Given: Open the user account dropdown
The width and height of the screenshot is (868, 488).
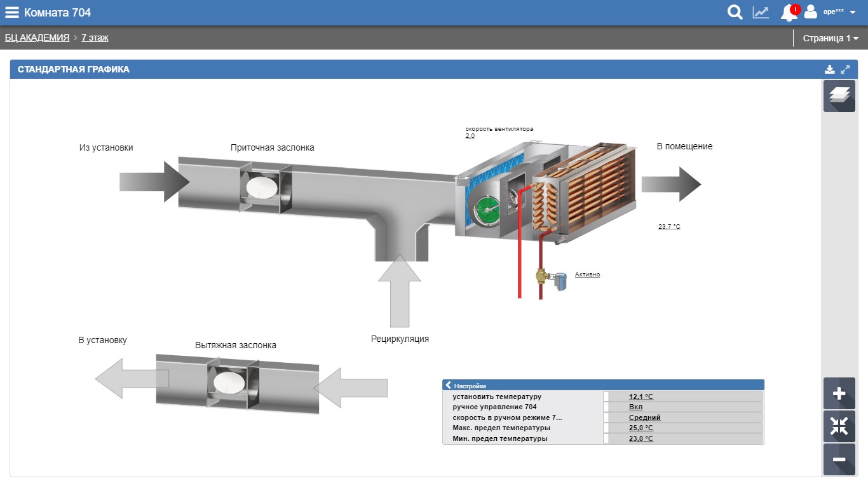Looking at the screenshot, I should coord(832,12).
